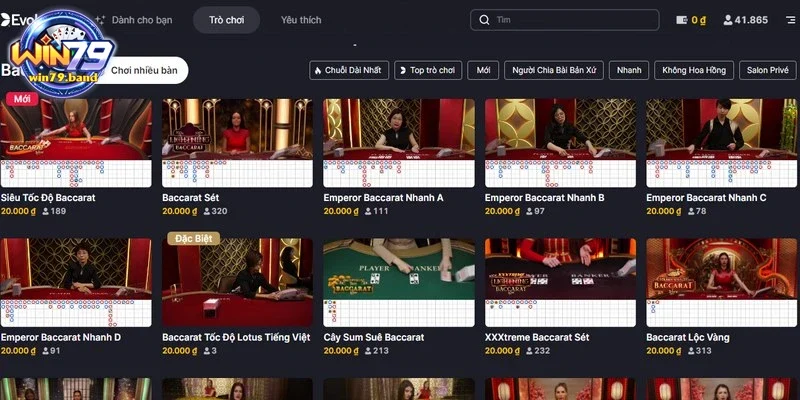
Task: Open the Cây Sum Suê Baccarat table
Action: pyautogui.click(x=398, y=268)
